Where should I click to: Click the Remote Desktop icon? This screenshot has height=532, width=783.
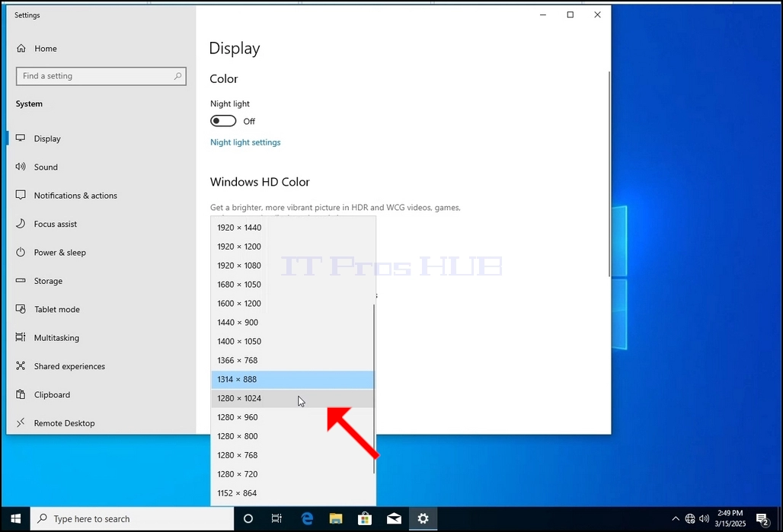pos(21,422)
